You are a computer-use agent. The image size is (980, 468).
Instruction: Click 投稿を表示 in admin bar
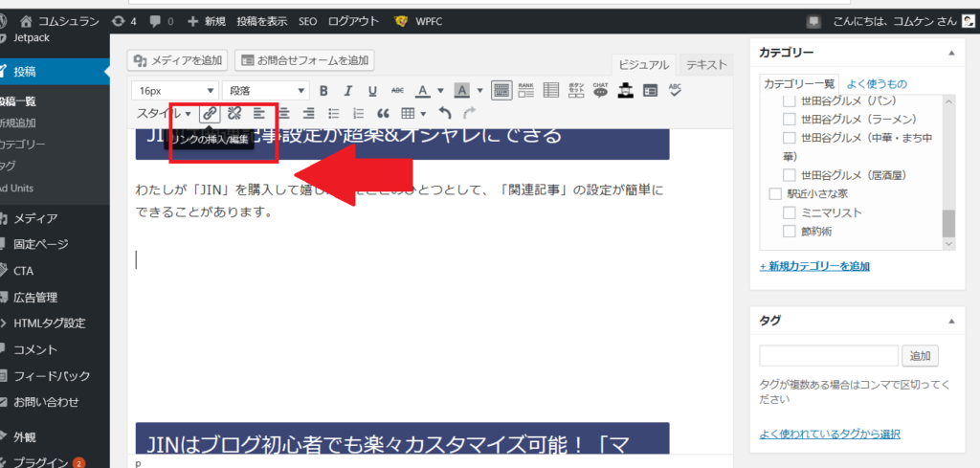click(x=262, y=21)
